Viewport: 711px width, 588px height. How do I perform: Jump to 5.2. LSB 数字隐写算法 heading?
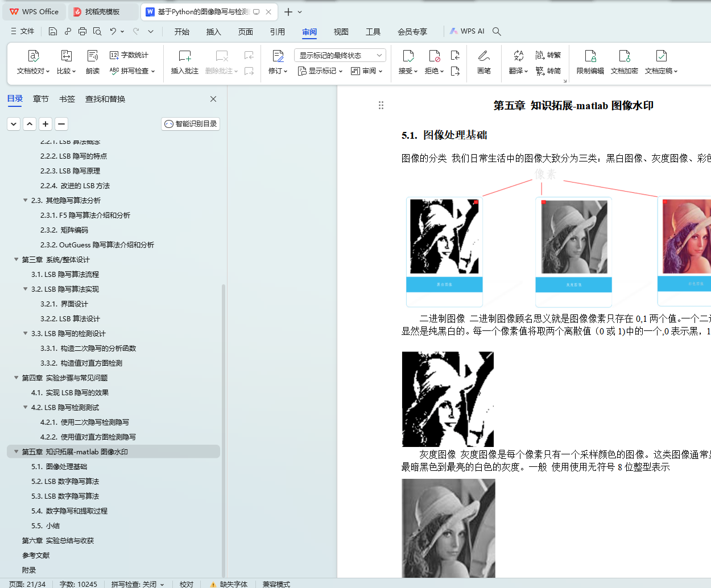point(65,481)
